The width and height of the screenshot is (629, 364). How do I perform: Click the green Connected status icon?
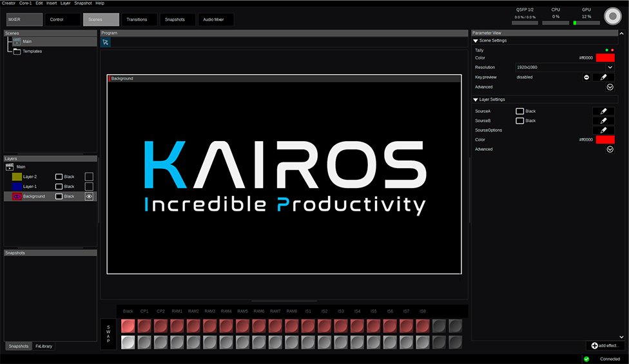586,359
